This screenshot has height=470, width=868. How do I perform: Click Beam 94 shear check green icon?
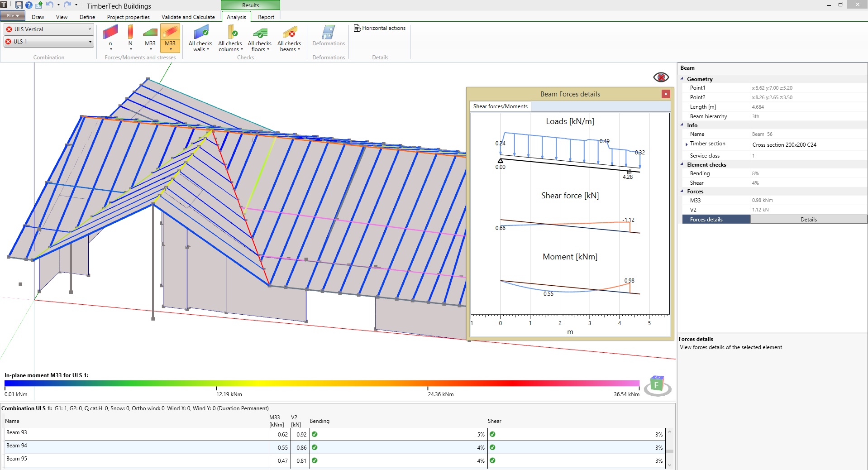click(492, 447)
